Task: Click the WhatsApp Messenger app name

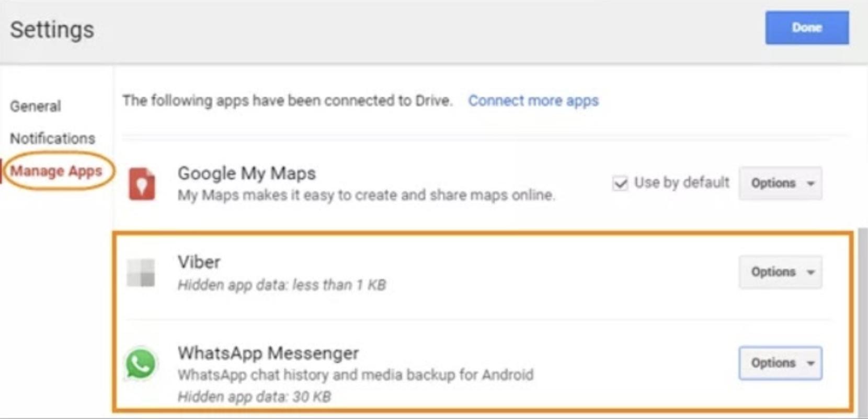Action: [x=268, y=353]
